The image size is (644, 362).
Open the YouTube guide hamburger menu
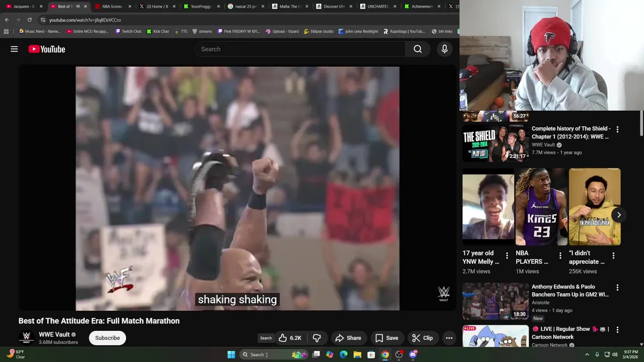pos(14,49)
